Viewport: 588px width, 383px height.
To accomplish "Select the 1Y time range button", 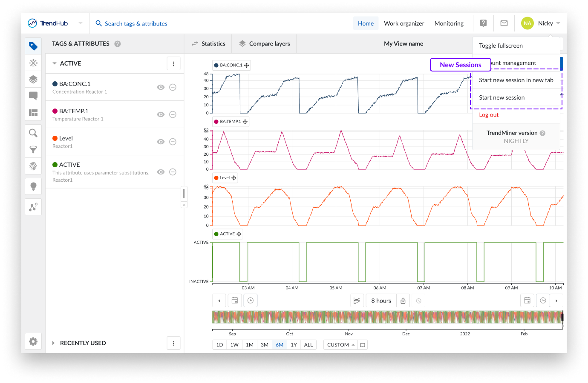I will [x=294, y=345].
